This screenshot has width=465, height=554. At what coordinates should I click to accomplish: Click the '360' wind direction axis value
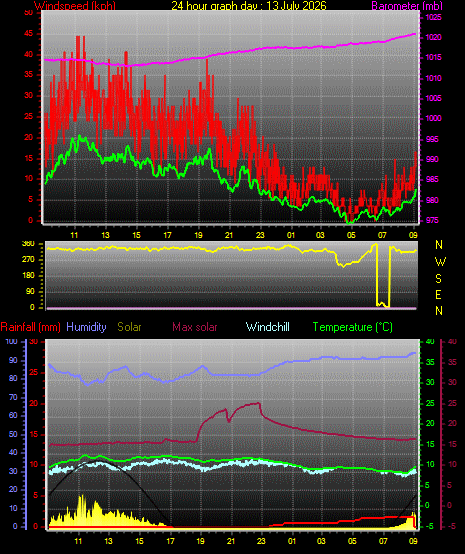[x=28, y=243]
